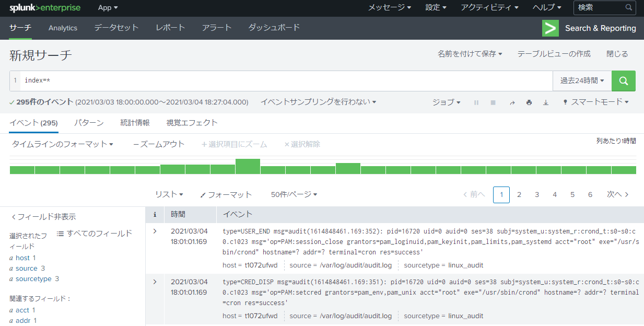Open 過去24時間 time range picker
This screenshot has height=326, width=644.
click(x=582, y=81)
